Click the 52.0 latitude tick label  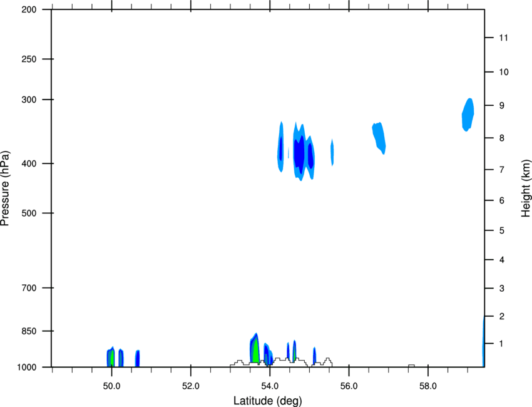[x=191, y=386]
